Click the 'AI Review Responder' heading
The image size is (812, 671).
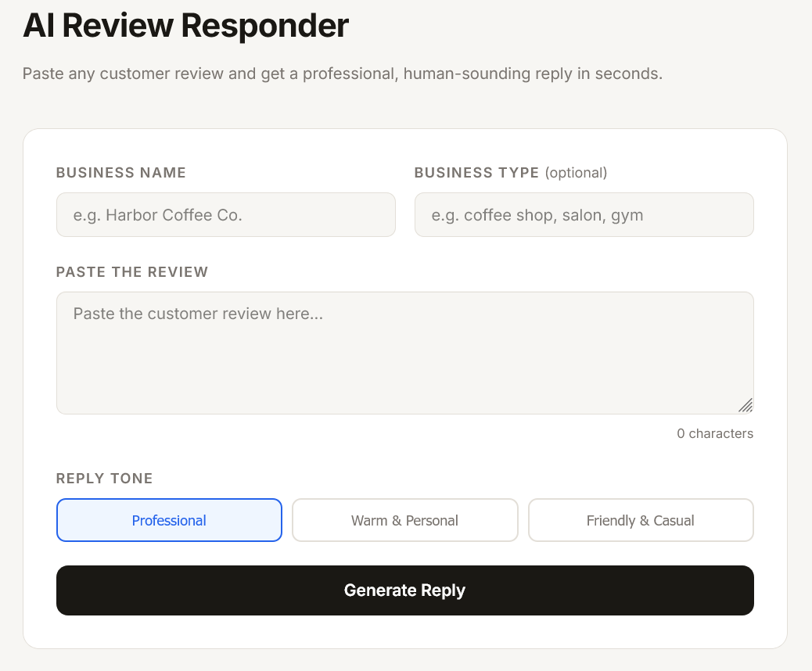pyautogui.click(x=185, y=26)
